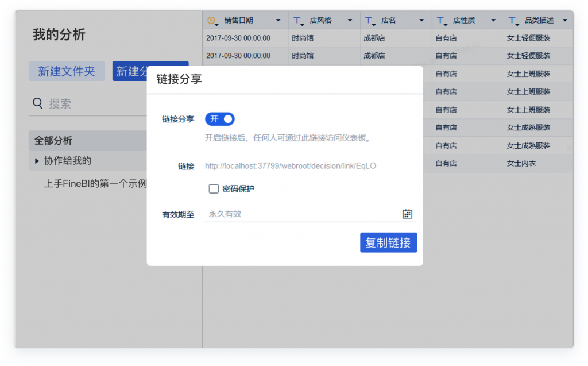
Task: Open the 品类描述 column dropdown arrow
Action: (565, 20)
